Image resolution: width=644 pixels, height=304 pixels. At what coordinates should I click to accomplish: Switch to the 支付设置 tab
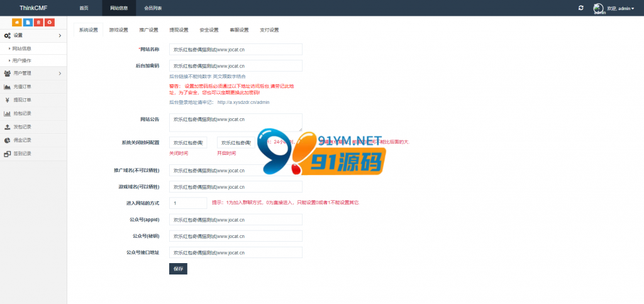pyautogui.click(x=269, y=30)
